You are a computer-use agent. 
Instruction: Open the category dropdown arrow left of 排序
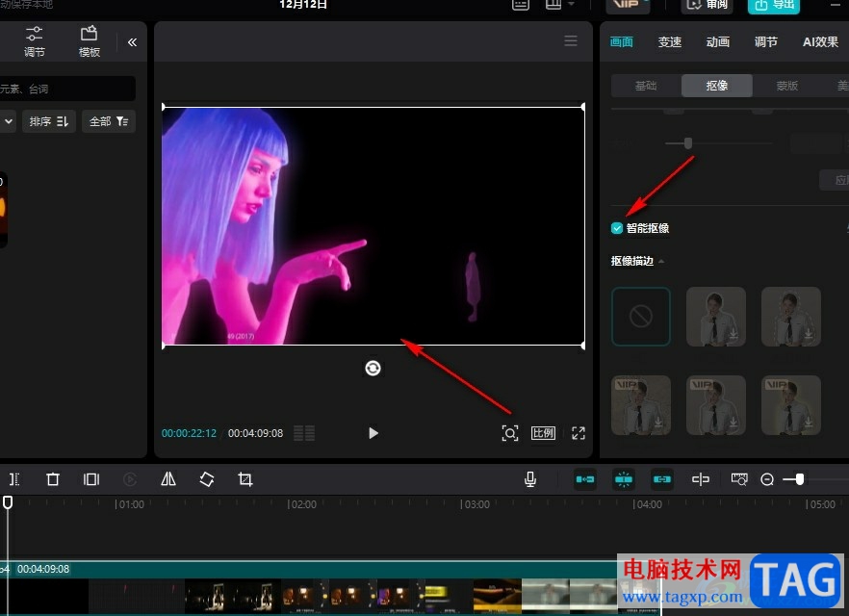coord(8,121)
